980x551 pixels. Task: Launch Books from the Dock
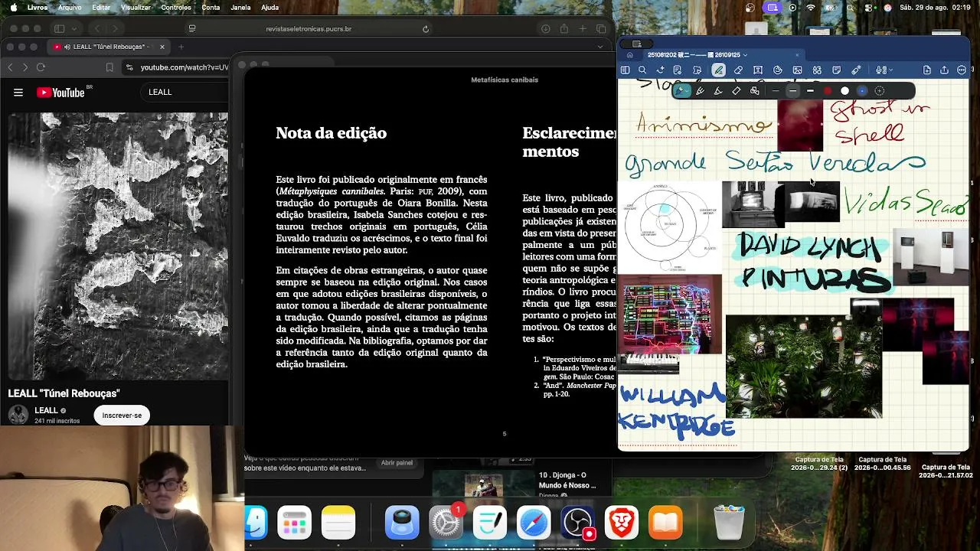tap(665, 523)
